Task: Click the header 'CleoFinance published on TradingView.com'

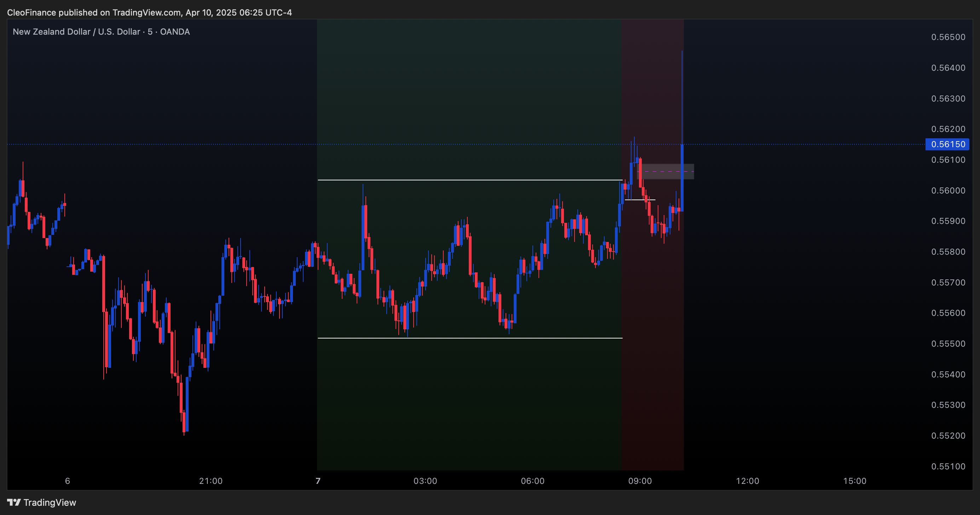Action: tap(94, 12)
